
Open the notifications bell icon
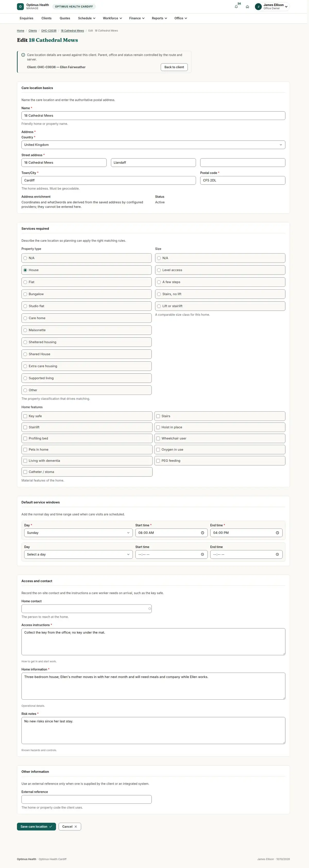236,7
